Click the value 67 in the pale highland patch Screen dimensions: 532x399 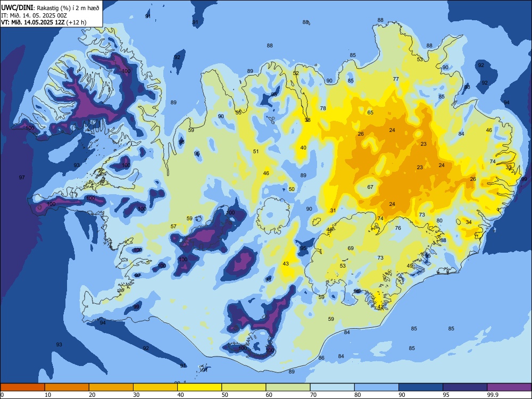click(x=370, y=187)
